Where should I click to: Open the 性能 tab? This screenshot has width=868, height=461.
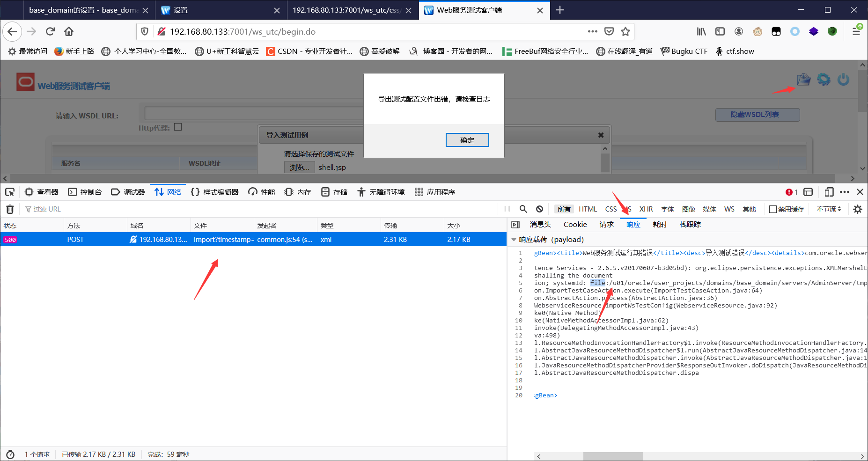pyautogui.click(x=262, y=192)
